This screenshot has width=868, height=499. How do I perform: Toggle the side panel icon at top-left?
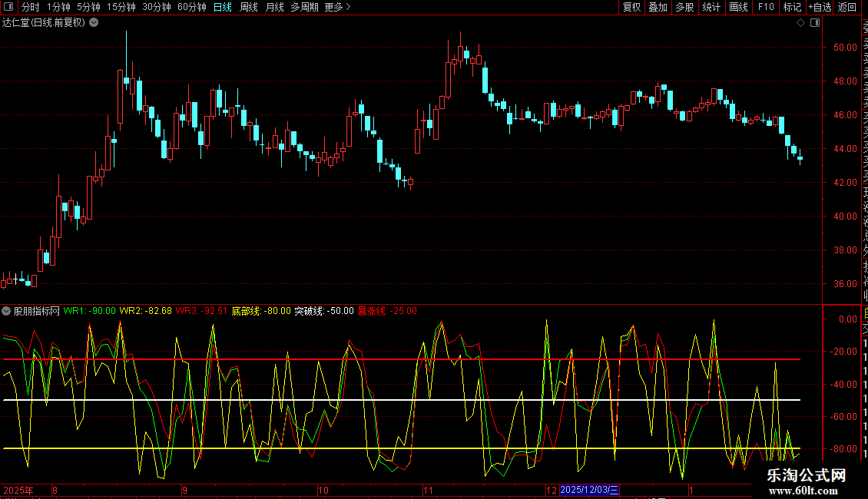8,7
